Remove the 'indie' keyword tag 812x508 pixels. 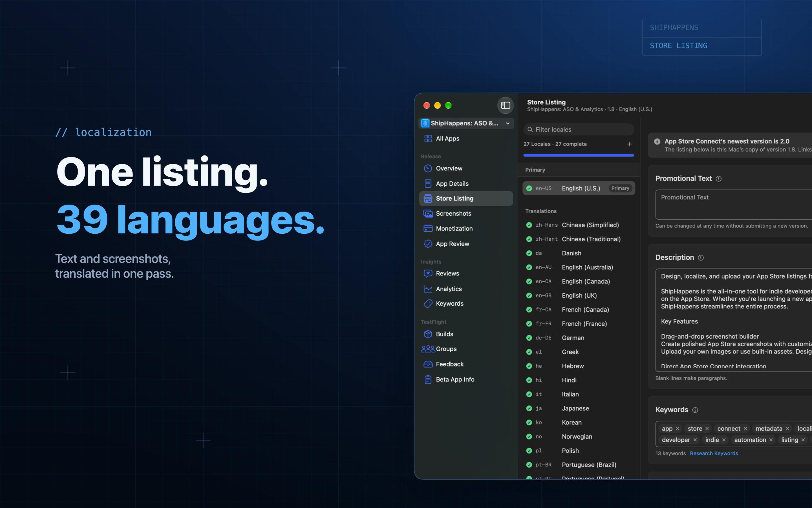pos(724,440)
